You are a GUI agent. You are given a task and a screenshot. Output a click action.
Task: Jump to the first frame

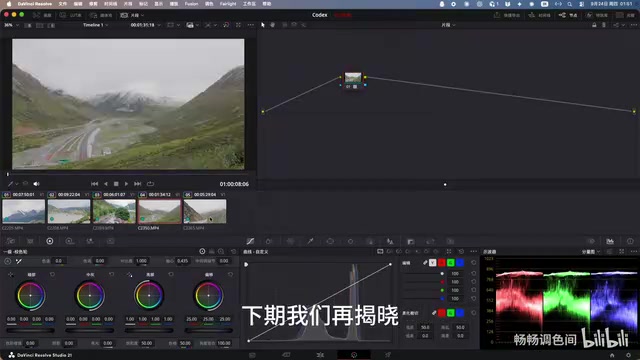coord(94,184)
